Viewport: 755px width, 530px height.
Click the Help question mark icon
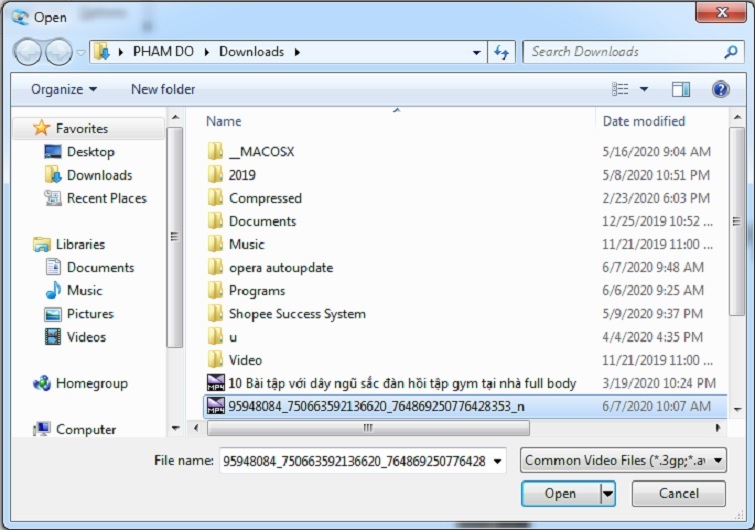720,89
